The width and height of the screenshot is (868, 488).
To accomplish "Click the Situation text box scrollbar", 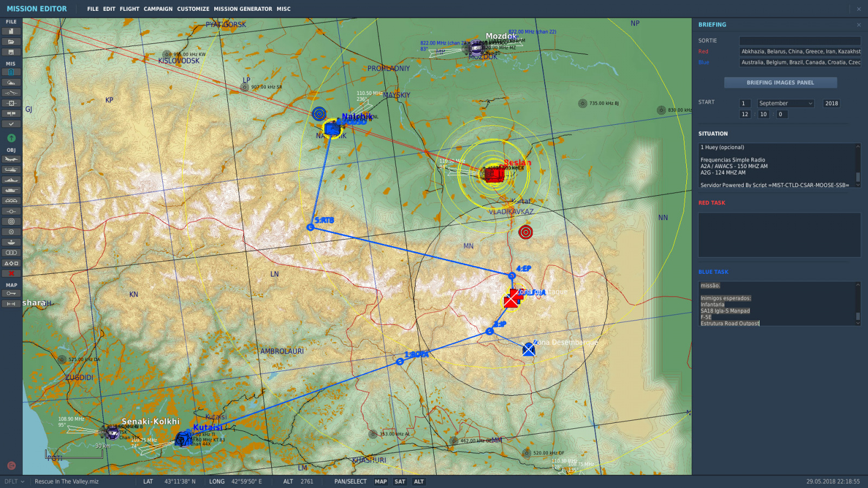I will tap(858, 165).
